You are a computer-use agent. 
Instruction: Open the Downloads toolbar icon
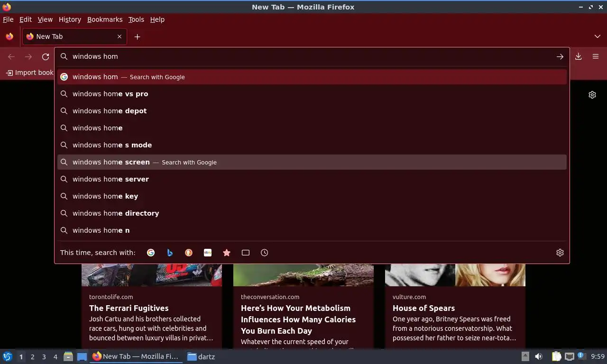(x=579, y=56)
